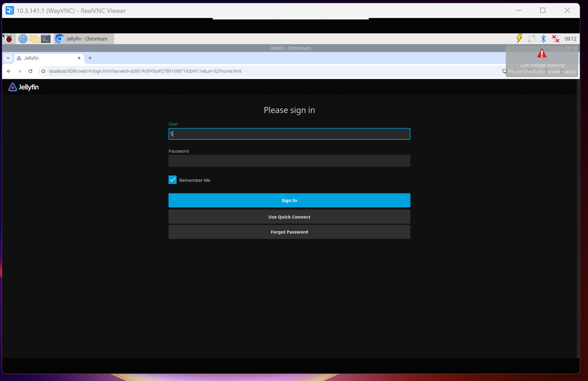Viewport: 588px width, 381px height.
Task: Open the Raspberry Pi applications menu
Action: 9,39
